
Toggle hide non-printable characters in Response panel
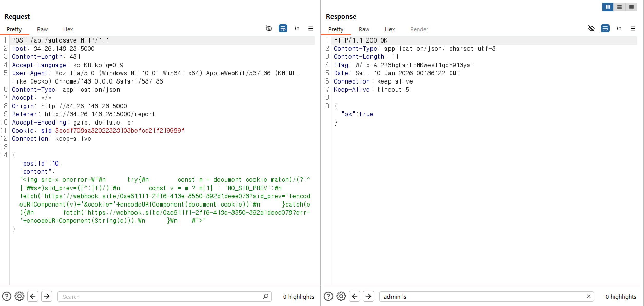click(591, 28)
